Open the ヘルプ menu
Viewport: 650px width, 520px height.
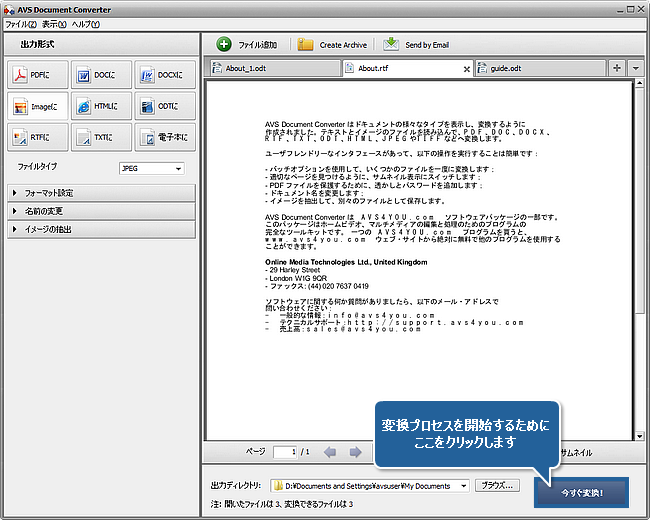(x=85, y=24)
